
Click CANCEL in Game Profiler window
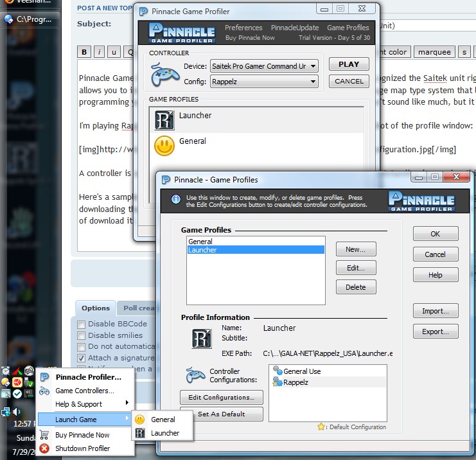(349, 81)
